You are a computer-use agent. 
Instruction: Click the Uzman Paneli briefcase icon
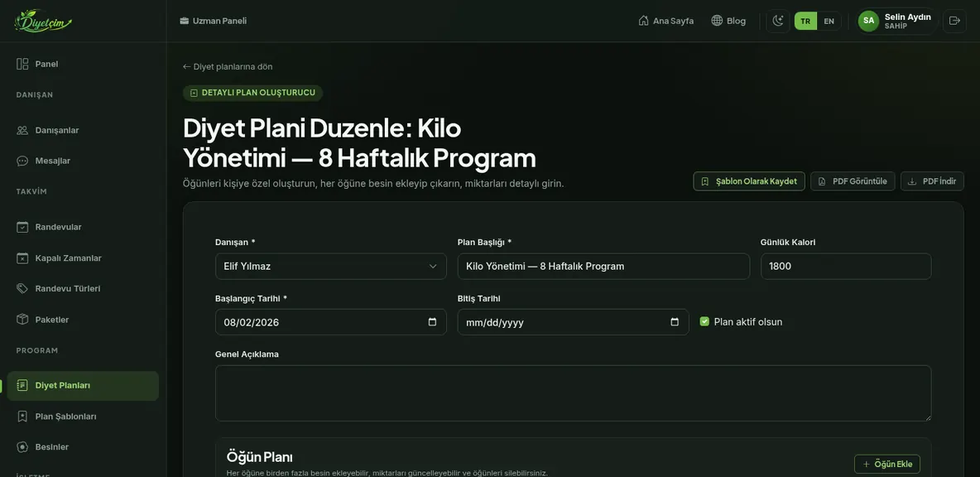(185, 21)
